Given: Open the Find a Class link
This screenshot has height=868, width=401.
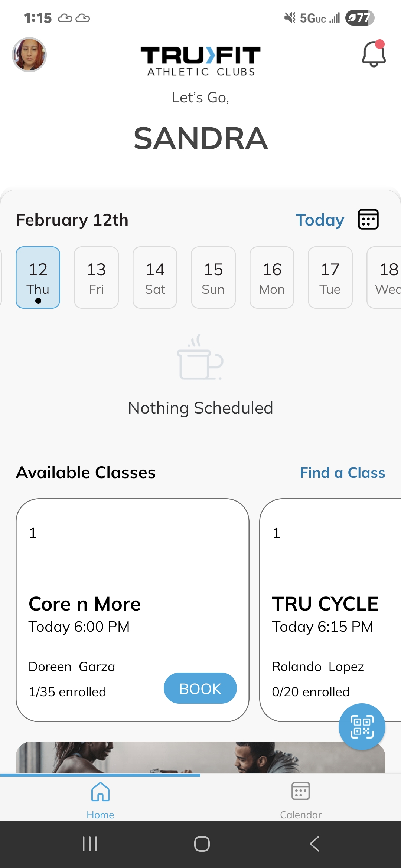Looking at the screenshot, I should 342,473.
